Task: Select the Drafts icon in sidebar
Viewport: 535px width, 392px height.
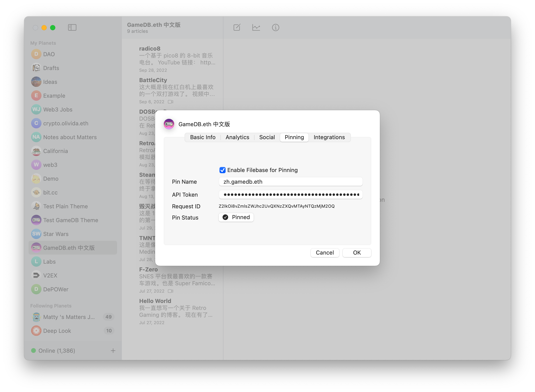Action: point(36,68)
